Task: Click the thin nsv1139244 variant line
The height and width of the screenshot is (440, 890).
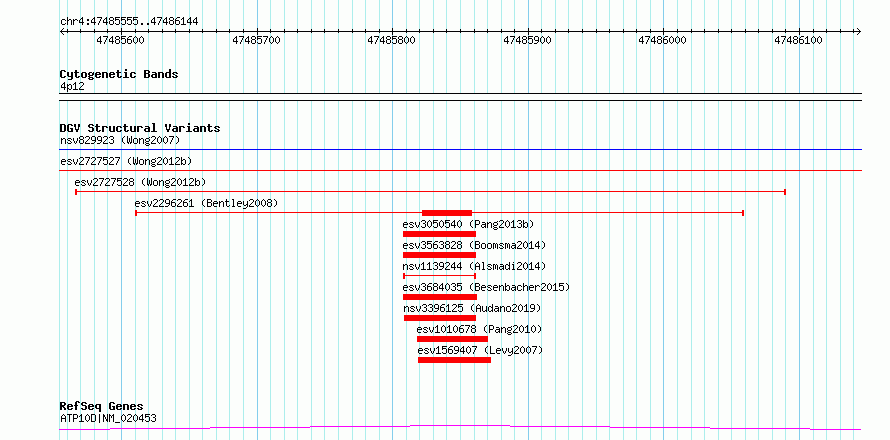Action: click(x=439, y=276)
